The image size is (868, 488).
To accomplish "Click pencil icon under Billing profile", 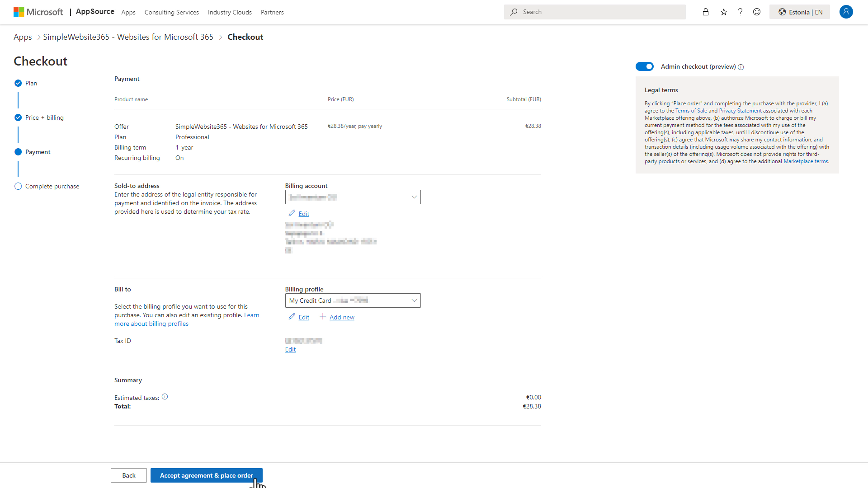I will [292, 317].
